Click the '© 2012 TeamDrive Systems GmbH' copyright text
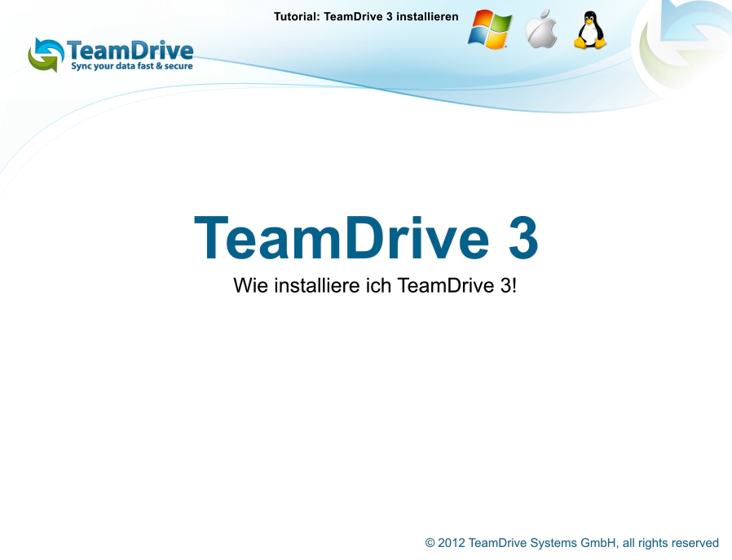Image resolution: width=732 pixels, height=560 pixels. click(521, 543)
